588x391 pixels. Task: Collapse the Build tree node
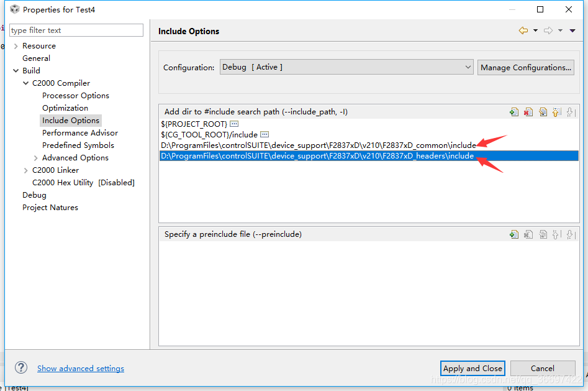pos(16,71)
